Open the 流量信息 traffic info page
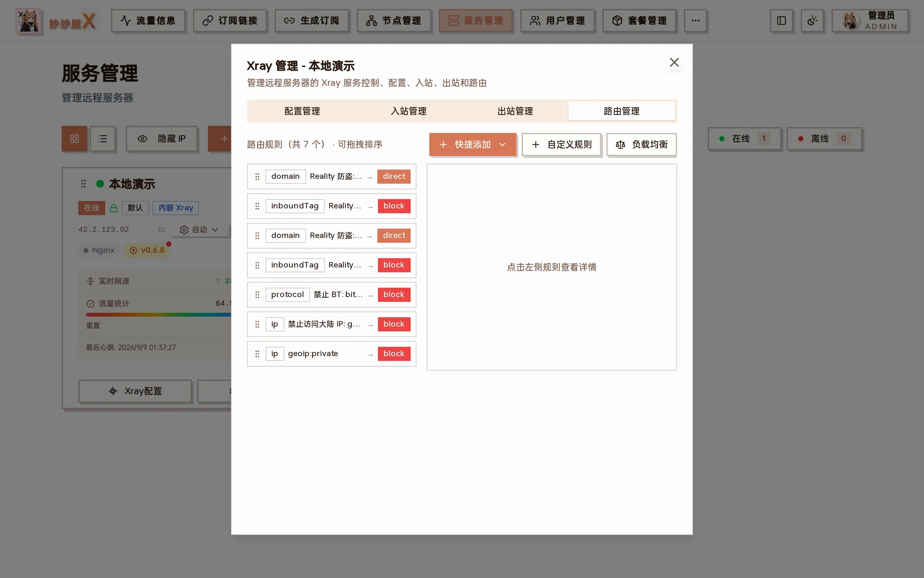The image size is (924, 578). pyautogui.click(x=148, y=21)
